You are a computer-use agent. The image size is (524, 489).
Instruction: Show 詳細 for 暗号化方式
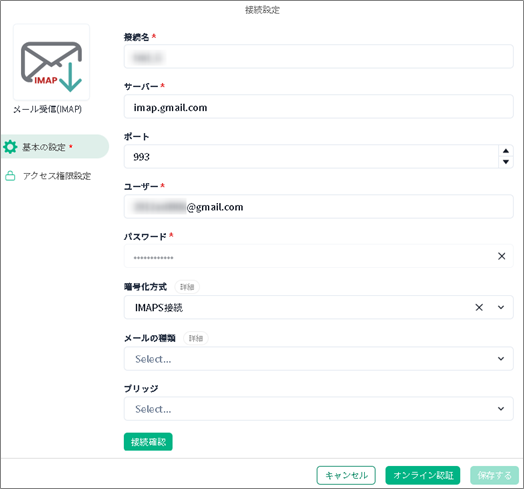pyautogui.click(x=187, y=287)
